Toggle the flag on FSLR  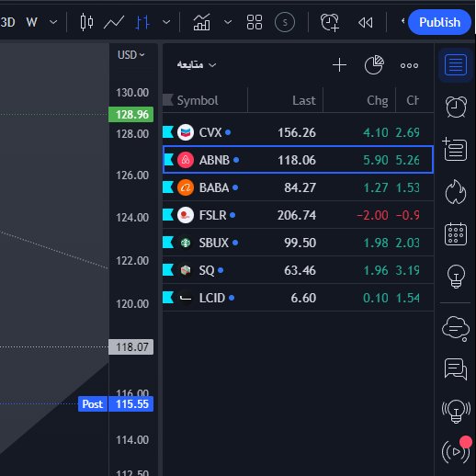168,215
